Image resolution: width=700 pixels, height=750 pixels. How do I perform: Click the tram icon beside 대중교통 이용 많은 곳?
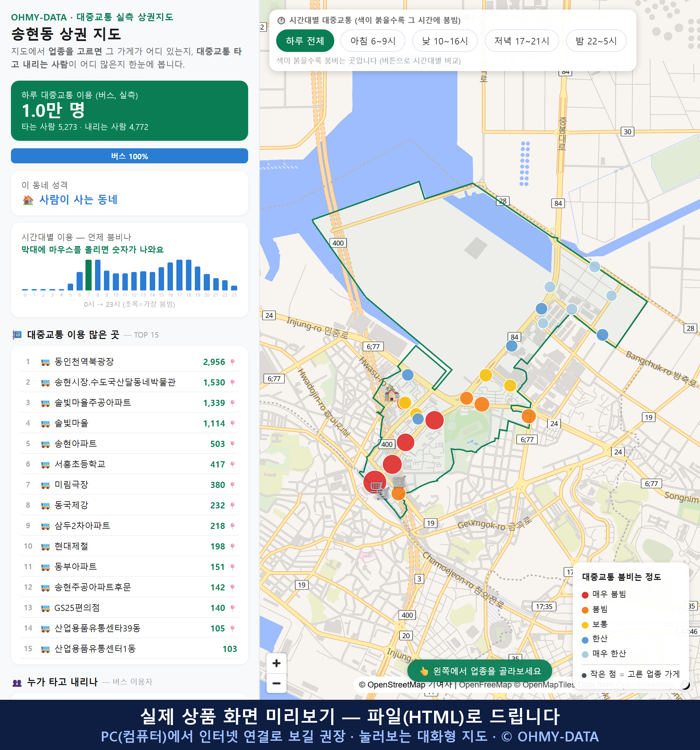pos(17,335)
